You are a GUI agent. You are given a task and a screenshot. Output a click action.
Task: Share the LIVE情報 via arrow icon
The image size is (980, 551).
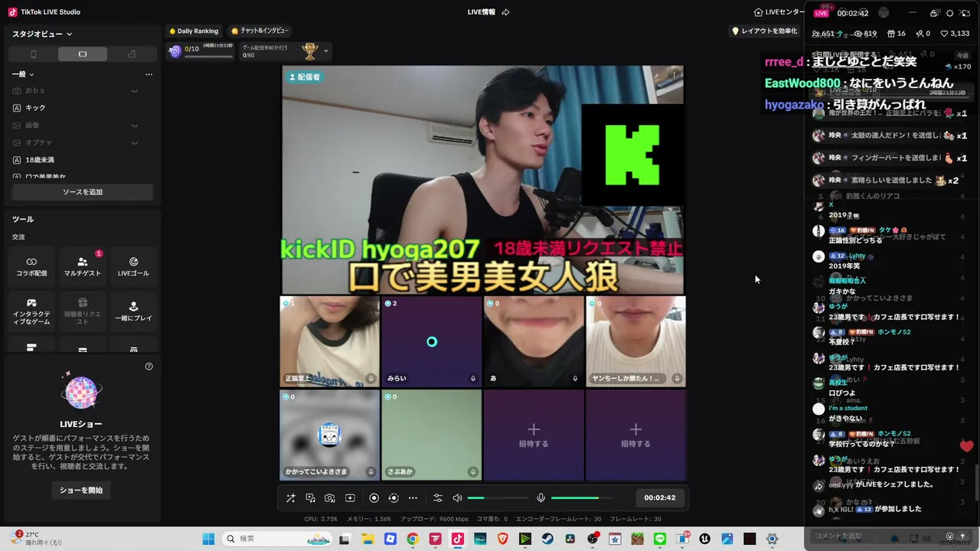[505, 12]
